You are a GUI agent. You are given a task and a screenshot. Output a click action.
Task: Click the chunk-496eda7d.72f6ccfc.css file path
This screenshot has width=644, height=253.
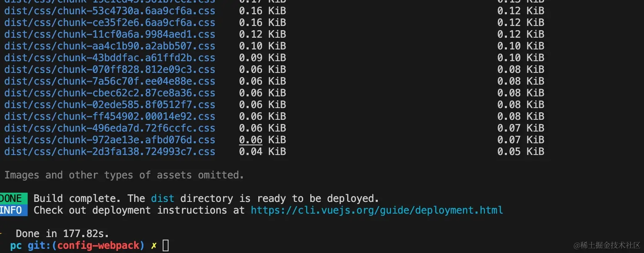[109, 128]
